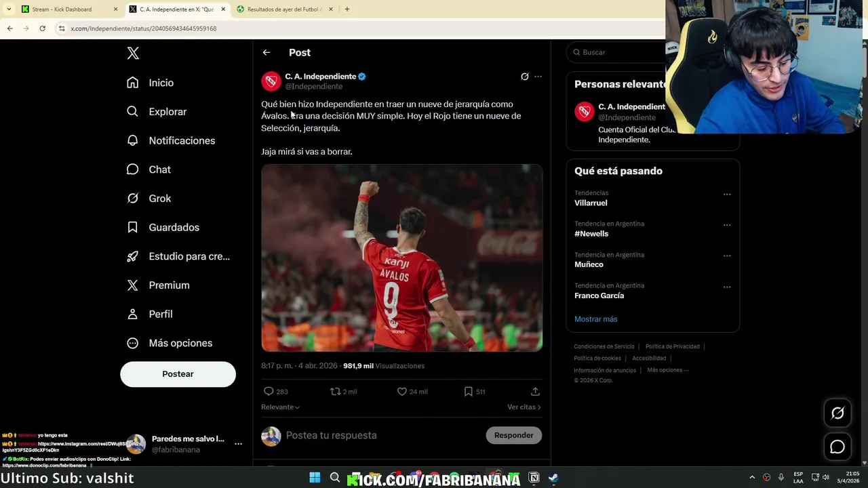Open Explorar in the sidebar
The width and height of the screenshot is (868, 488).
tap(157, 112)
